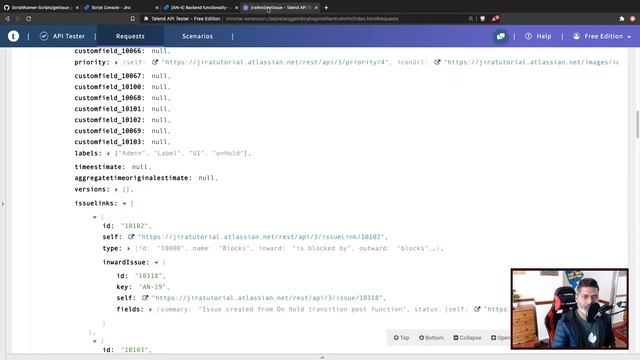Close the AN-4 Backend functionality tab
This screenshot has height=360, width=640.
coord(236,7)
